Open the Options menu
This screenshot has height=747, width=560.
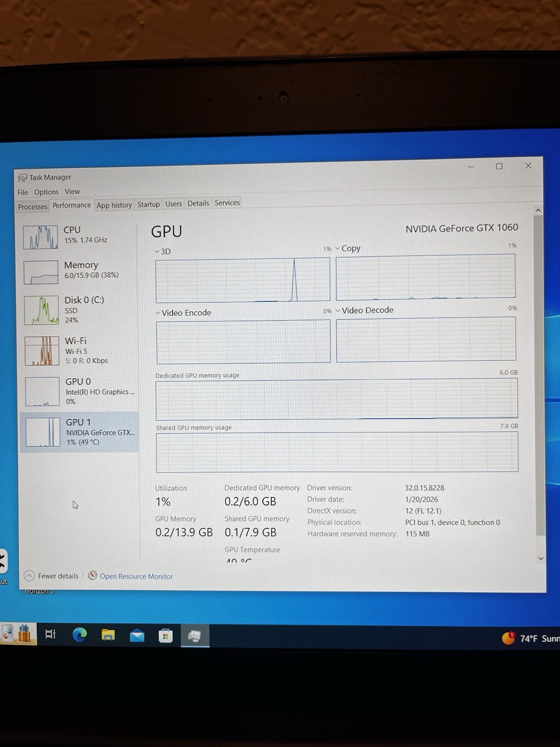point(46,192)
